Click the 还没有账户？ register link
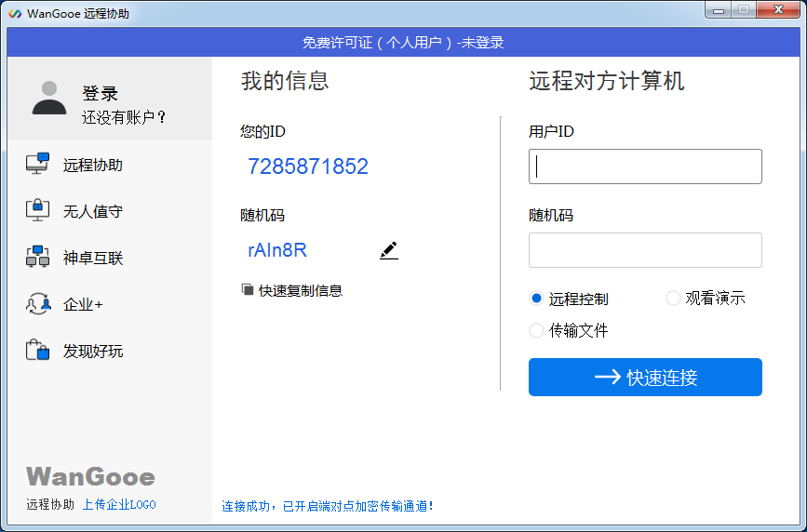Viewport: 807px width, 532px height. (124, 117)
